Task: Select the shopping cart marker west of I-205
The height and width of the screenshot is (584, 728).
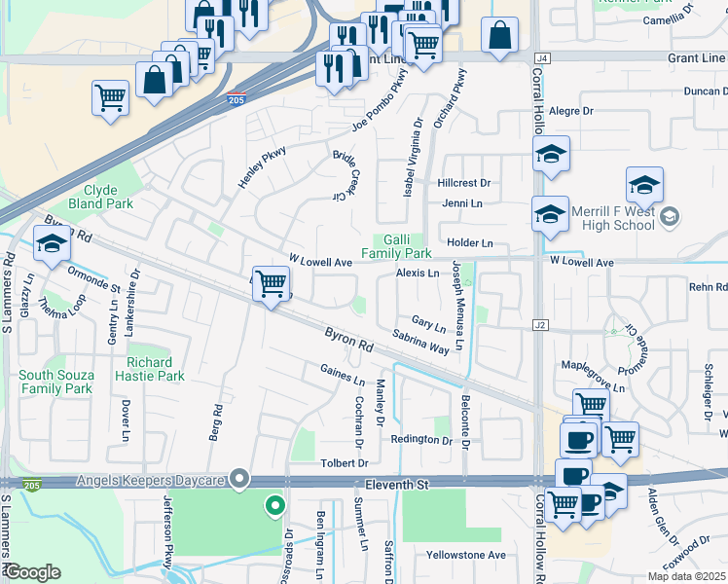Action: tap(111, 99)
